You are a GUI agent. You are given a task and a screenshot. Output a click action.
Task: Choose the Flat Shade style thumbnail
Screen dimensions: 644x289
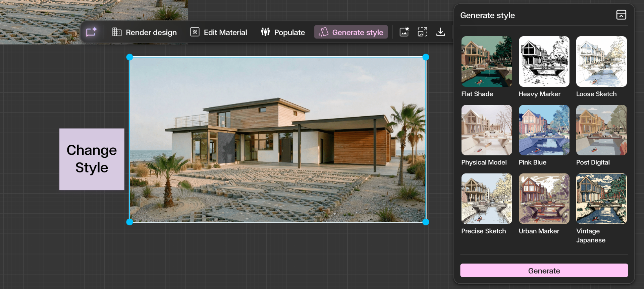pyautogui.click(x=486, y=62)
